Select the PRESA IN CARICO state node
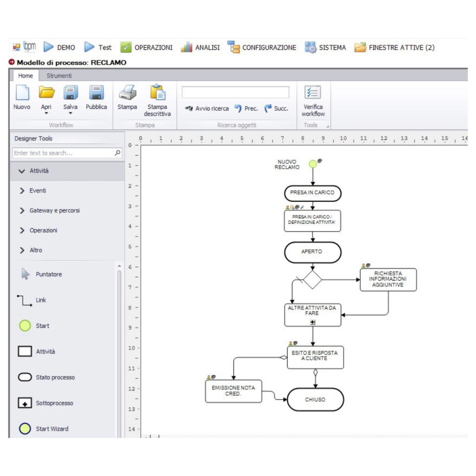This screenshot has width=476, height=476. click(313, 193)
